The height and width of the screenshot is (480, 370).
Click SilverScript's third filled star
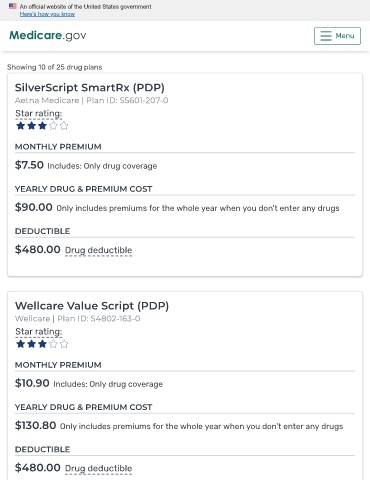[42, 126]
